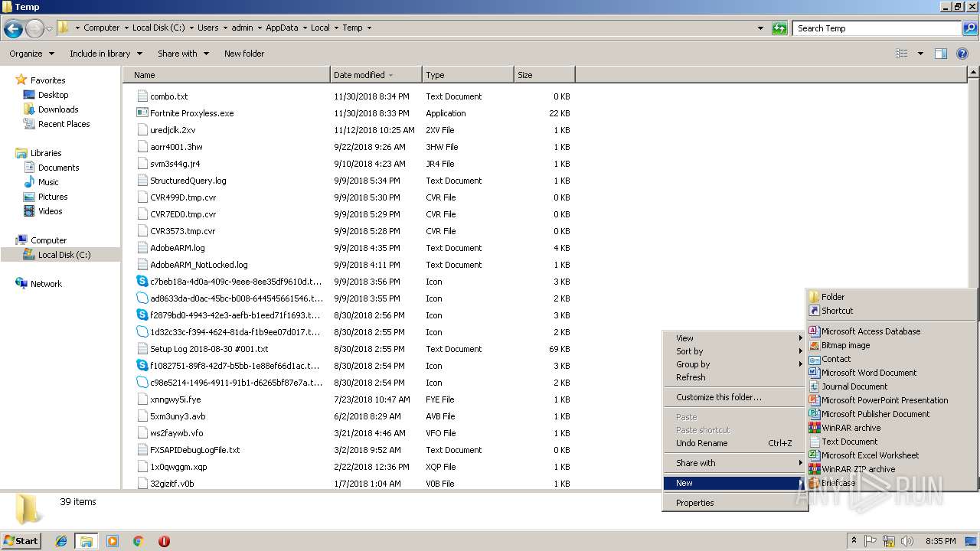The height and width of the screenshot is (551, 980).
Task: Open the View context menu entry
Action: (x=735, y=338)
